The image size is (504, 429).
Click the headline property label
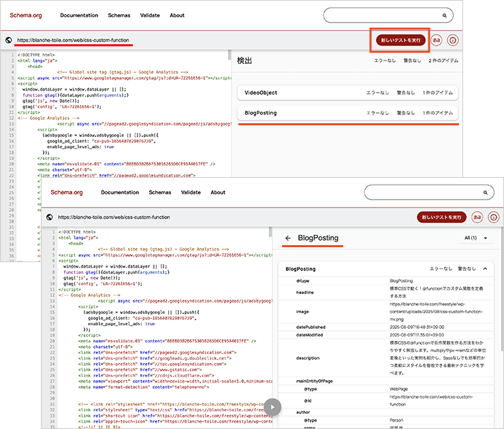pos(304,292)
